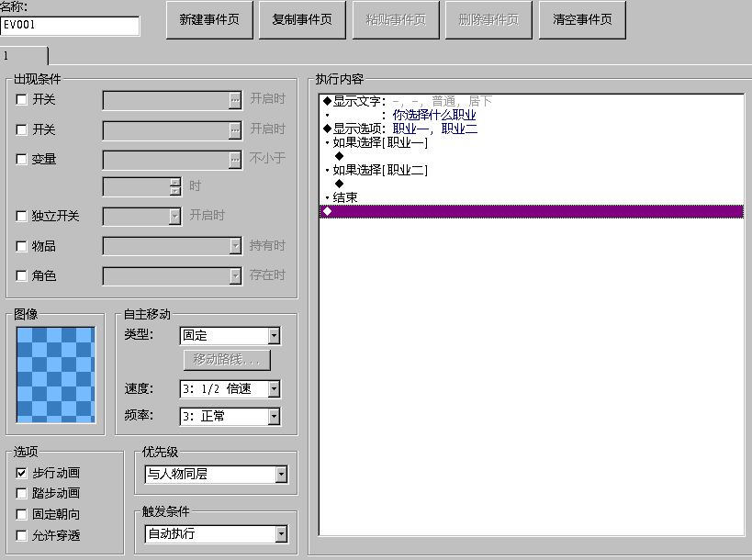
Task: Select the 显示选项 command line
Action: pos(532,129)
